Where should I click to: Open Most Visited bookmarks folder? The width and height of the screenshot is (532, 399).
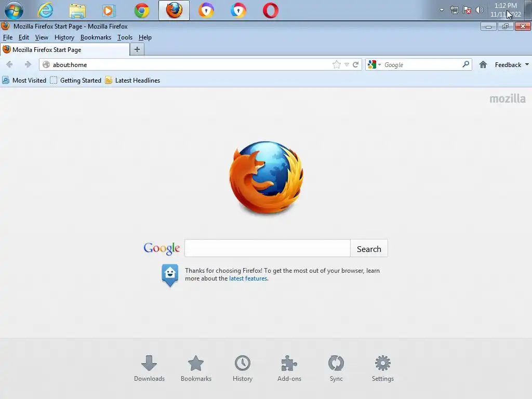coord(24,81)
